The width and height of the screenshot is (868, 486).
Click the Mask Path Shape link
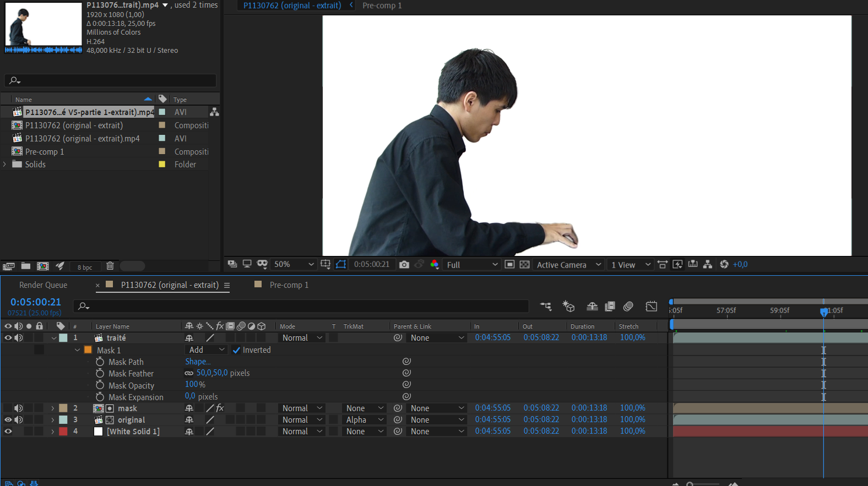click(x=198, y=362)
